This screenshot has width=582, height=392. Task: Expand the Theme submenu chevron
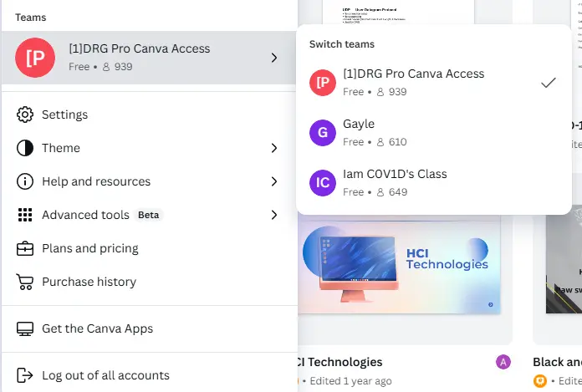[274, 148]
